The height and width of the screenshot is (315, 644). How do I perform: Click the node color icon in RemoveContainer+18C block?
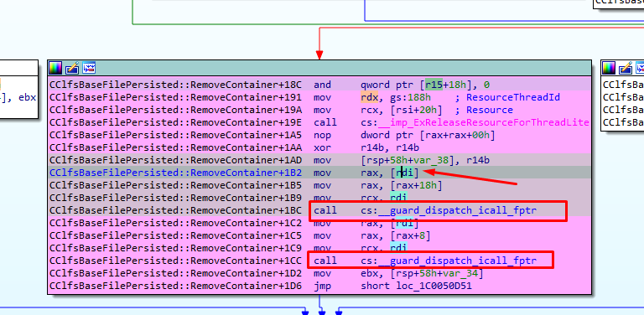[55, 68]
